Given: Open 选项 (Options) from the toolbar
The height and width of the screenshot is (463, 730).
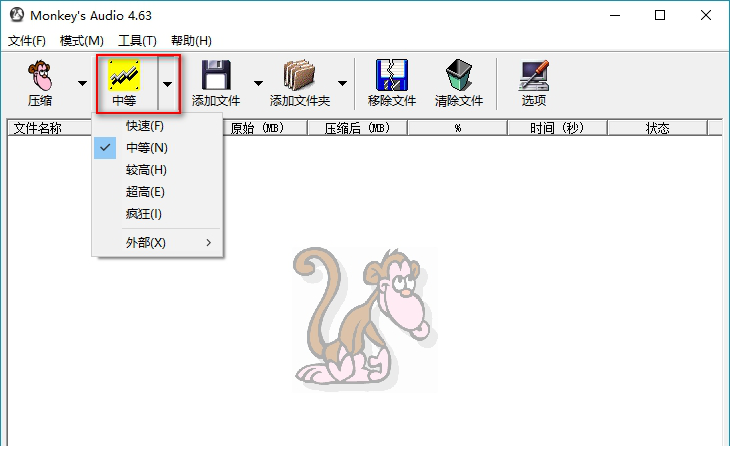Looking at the screenshot, I should click(x=533, y=77).
